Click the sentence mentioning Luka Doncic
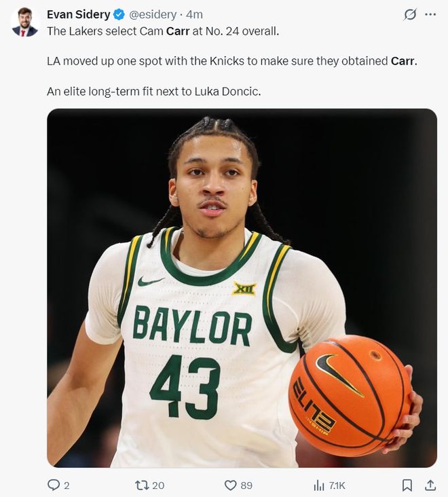Viewport: 448px width, 497px height. (153, 92)
